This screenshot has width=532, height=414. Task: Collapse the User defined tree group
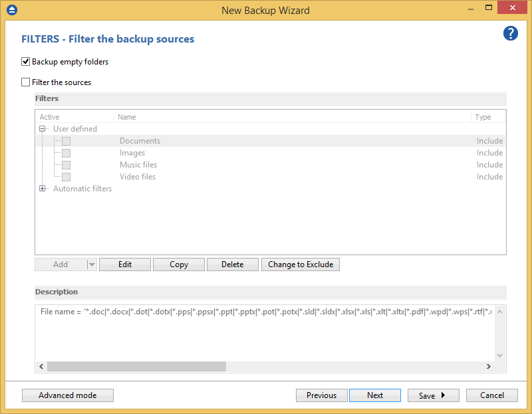pos(43,129)
